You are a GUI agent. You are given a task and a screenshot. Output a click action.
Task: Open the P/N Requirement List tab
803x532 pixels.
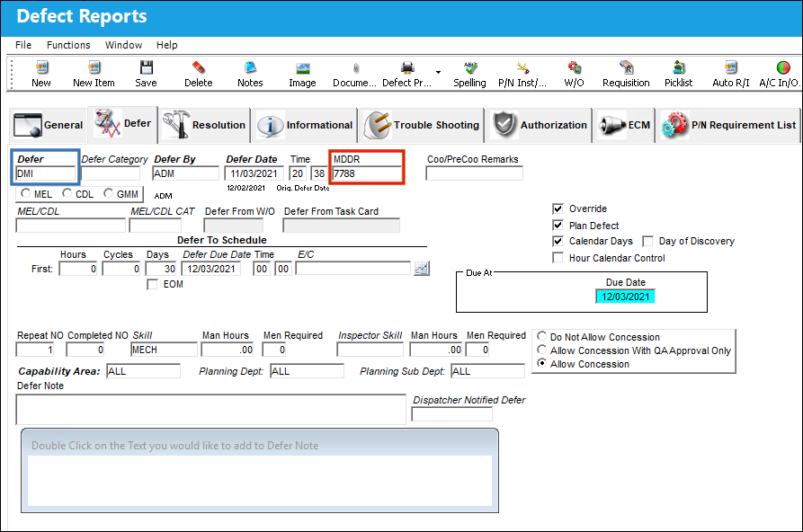pos(728,125)
